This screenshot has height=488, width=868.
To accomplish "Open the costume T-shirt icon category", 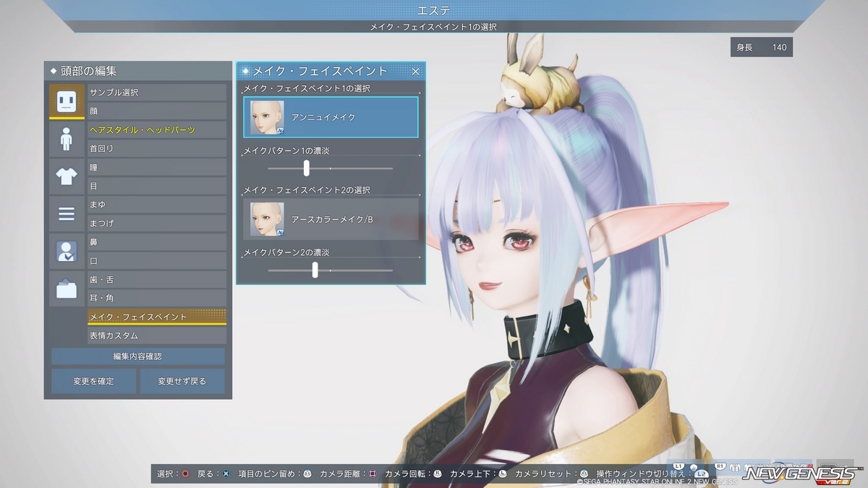I will pyautogui.click(x=67, y=176).
